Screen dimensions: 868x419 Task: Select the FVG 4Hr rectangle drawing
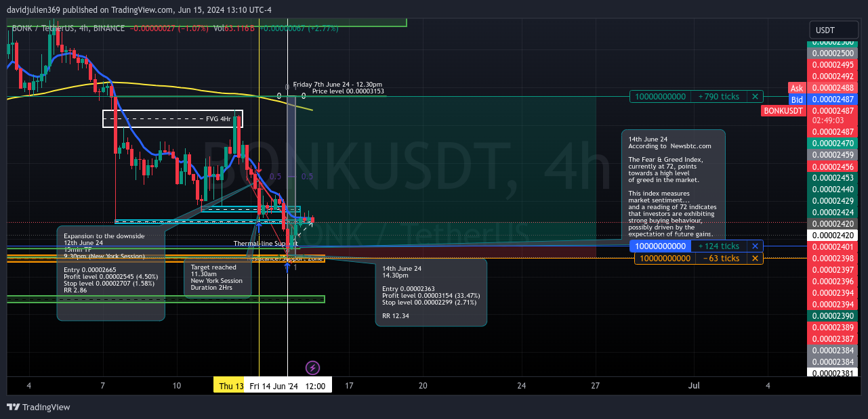pos(173,118)
